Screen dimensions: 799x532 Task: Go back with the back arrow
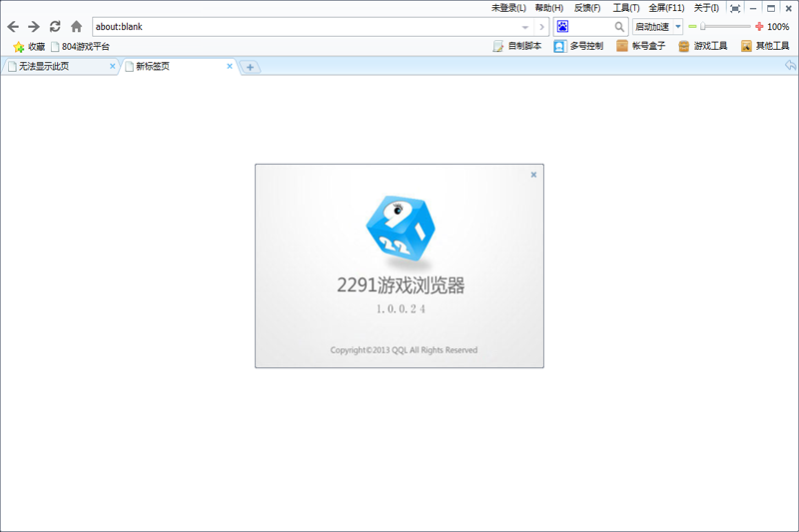tap(13, 27)
